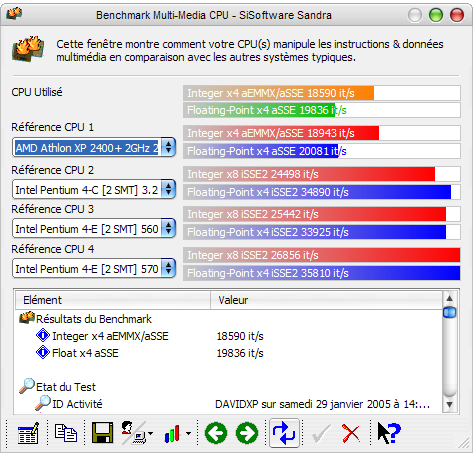Click the Référence CPU 3 label
473x453 pixels.
coord(53,209)
